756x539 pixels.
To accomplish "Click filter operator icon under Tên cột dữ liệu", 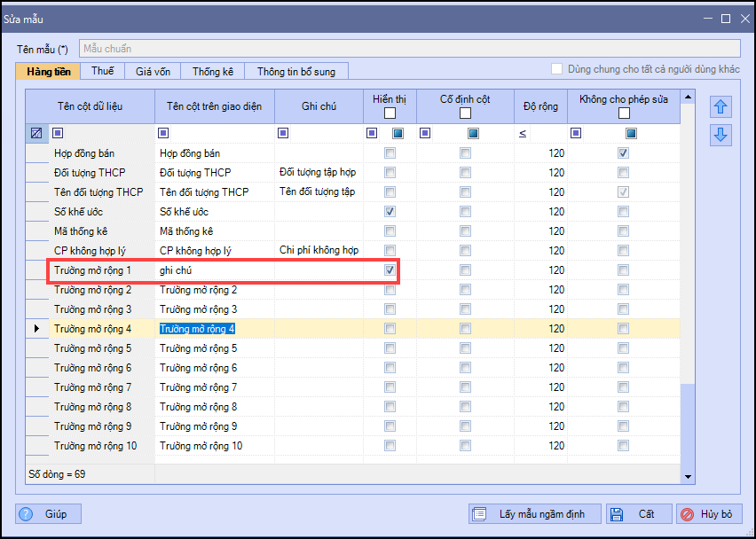I will coord(58,133).
